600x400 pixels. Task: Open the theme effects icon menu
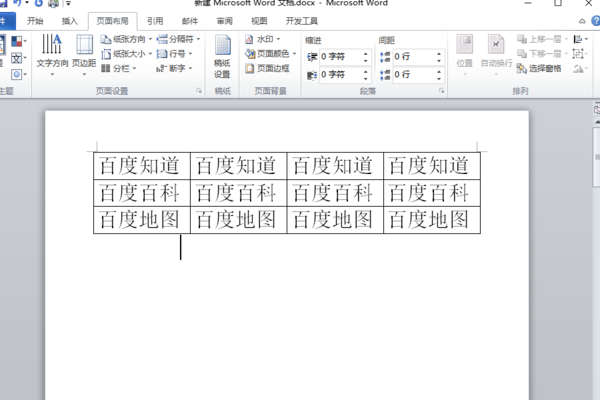click(x=18, y=74)
